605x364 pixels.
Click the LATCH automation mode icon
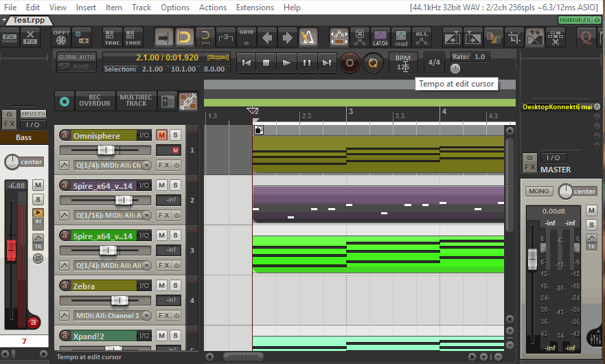coord(380,37)
